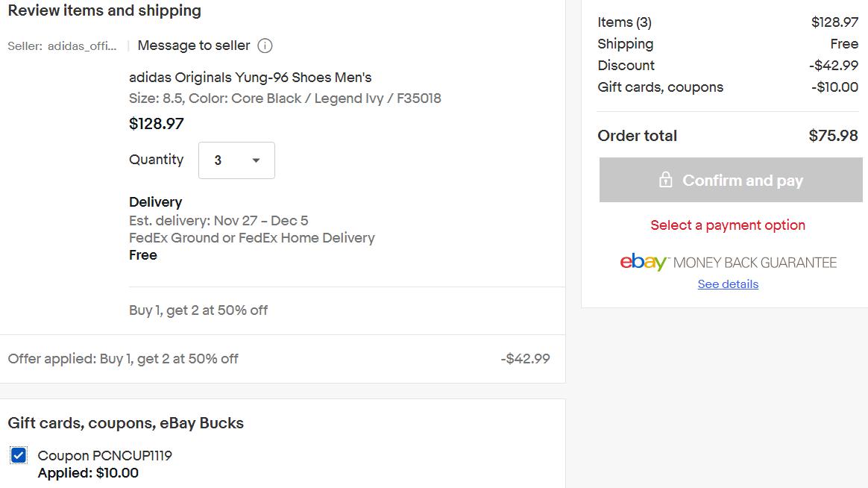This screenshot has height=488, width=868.
Task: Uncheck the Coupon PCNCUP1119 checkbox
Action: pyautogui.click(x=18, y=455)
